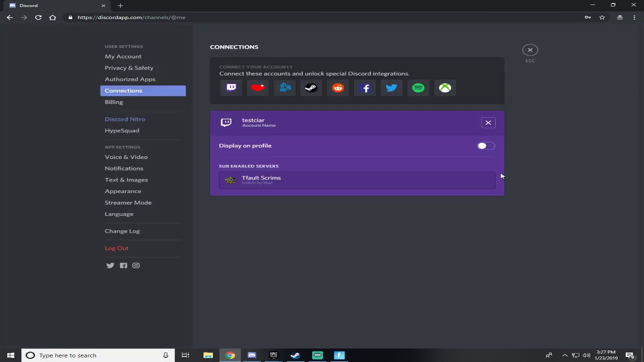Open Discord's Instagram page from sidebar
The width and height of the screenshot is (644, 362).
[136, 265]
